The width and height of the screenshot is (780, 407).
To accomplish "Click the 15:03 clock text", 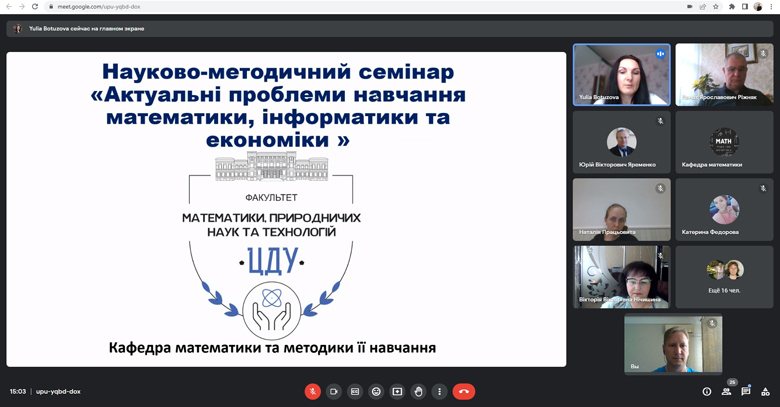I will pyautogui.click(x=18, y=392).
